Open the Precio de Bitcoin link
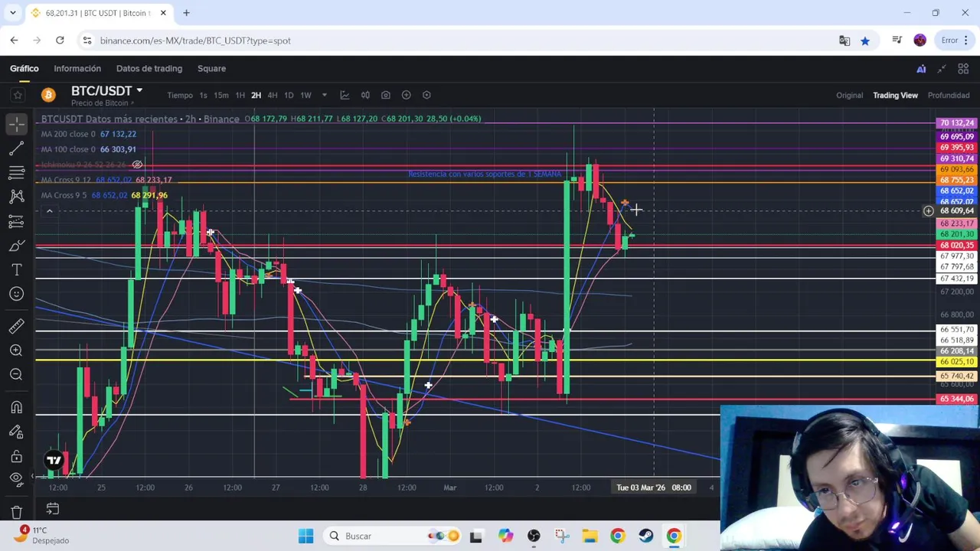The height and width of the screenshot is (551, 980). (x=102, y=103)
